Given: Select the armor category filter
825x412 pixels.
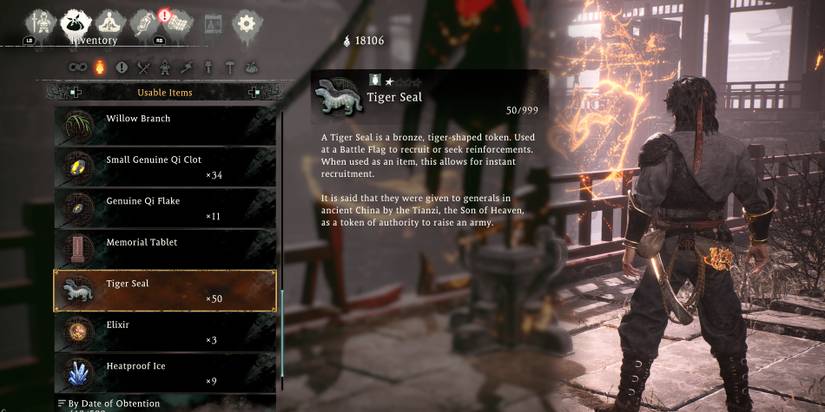Looking at the screenshot, I should point(165,67).
